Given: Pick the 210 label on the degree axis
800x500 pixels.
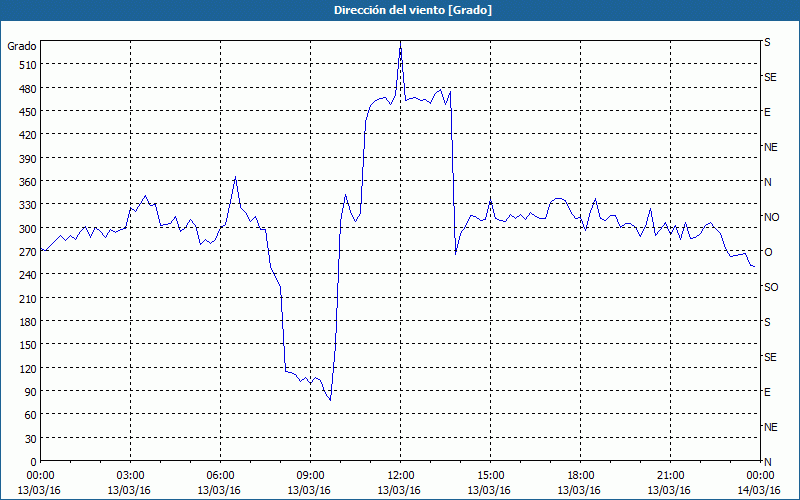Looking at the screenshot, I should [28, 298].
